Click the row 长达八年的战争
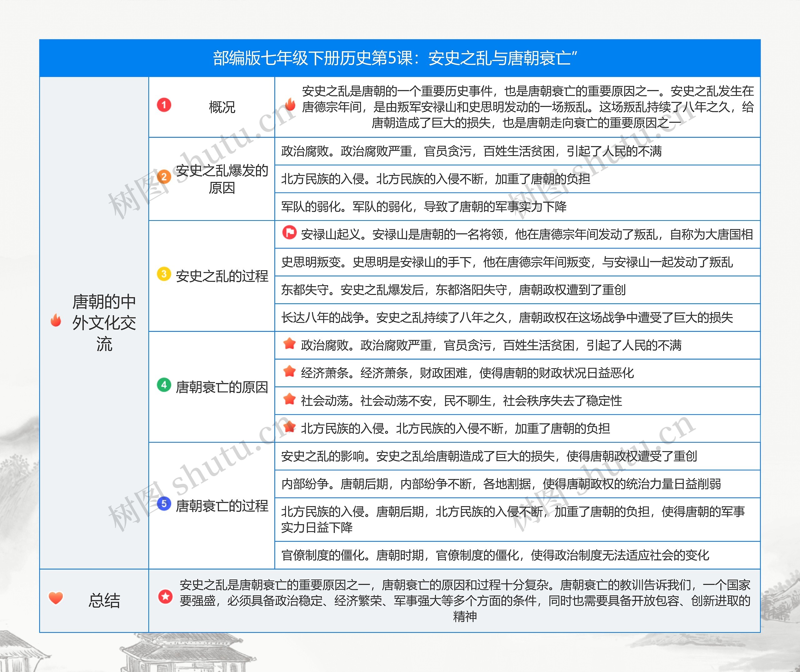This screenshot has width=800, height=672. coord(517,318)
